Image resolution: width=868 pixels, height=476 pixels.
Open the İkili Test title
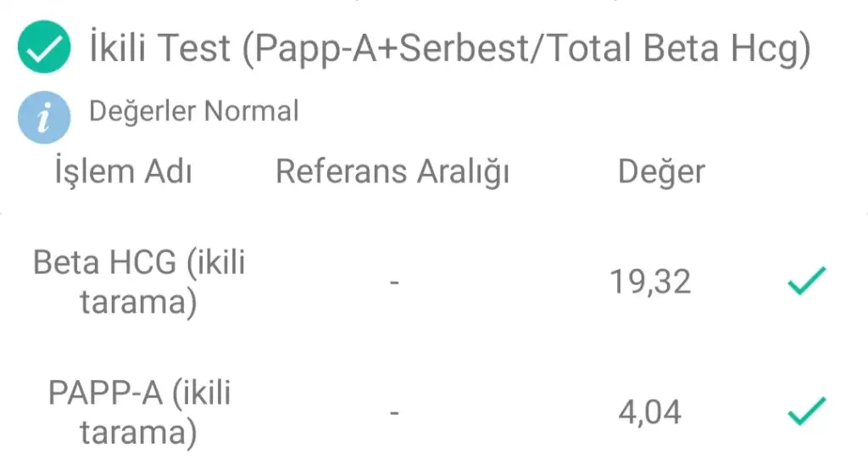(450, 48)
